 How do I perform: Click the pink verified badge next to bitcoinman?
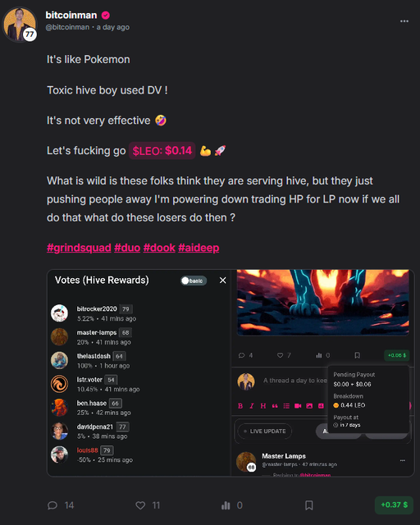pos(106,15)
